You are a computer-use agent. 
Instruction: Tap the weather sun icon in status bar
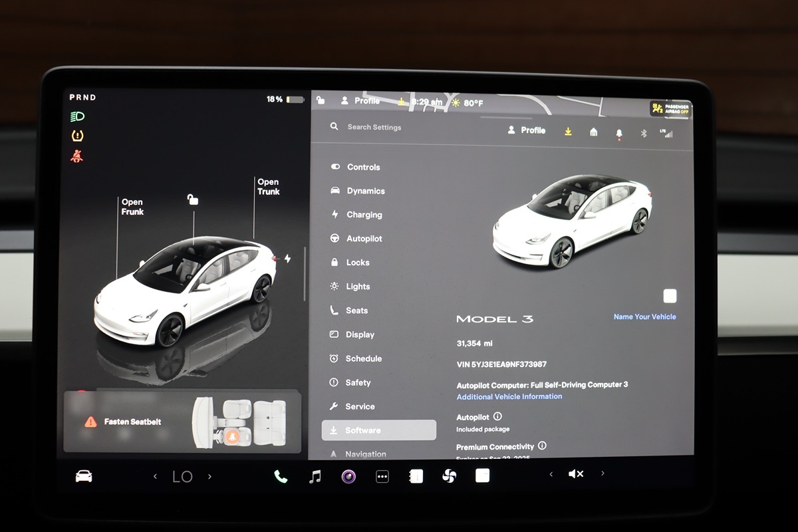456,102
